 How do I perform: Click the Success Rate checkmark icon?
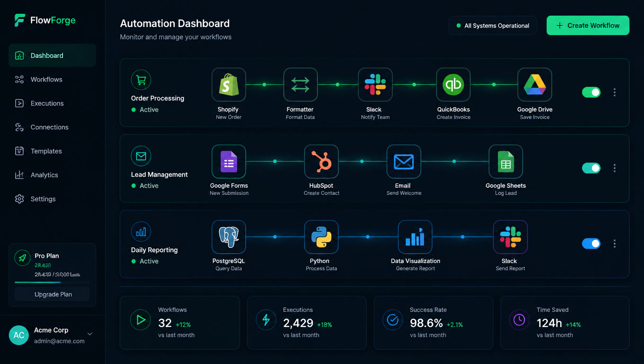[x=393, y=320]
